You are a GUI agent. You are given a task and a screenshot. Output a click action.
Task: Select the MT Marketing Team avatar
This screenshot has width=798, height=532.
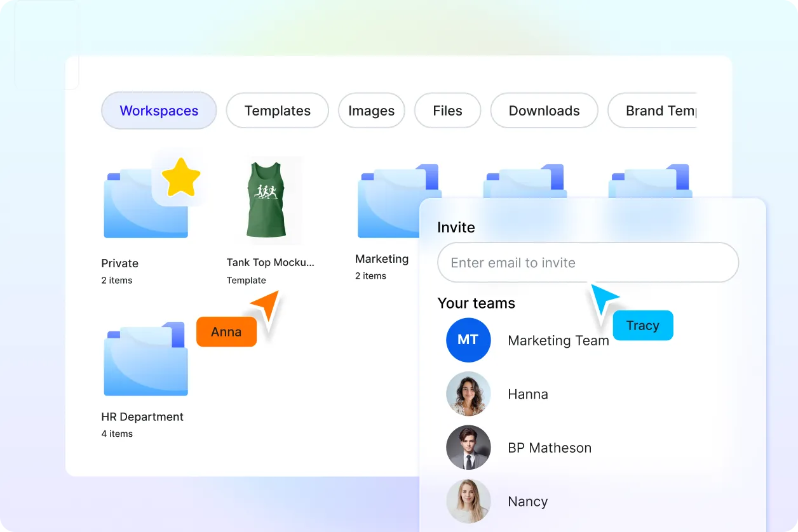pos(468,340)
